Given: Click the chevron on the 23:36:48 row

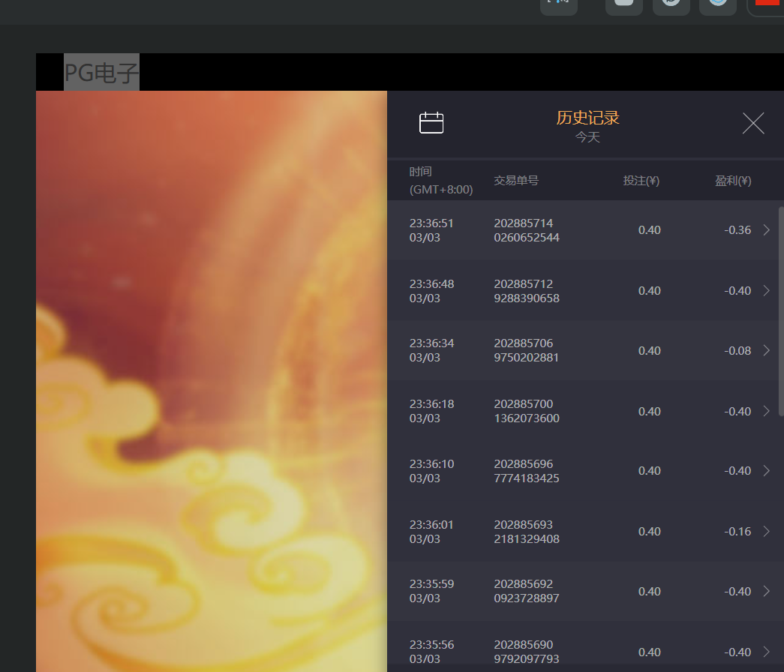Looking at the screenshot, I should [x=766, y=291].
